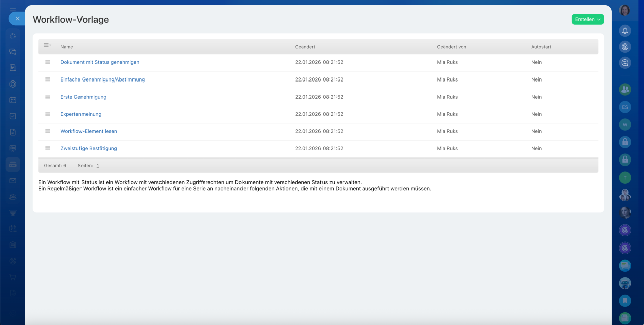The width and height of the screenshot is (644, 325).
Task: Open Workflow-Element lesen template
Action: [89, 131]
